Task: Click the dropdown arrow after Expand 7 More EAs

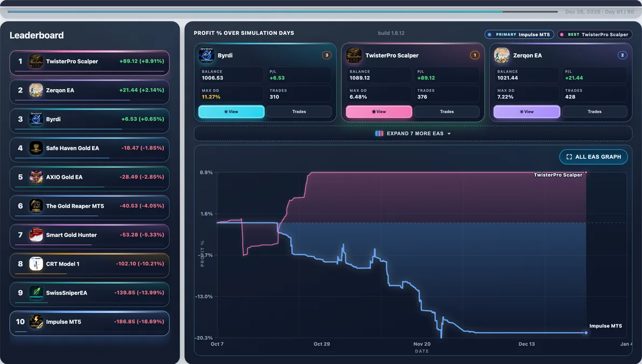Action: [449, 134]
